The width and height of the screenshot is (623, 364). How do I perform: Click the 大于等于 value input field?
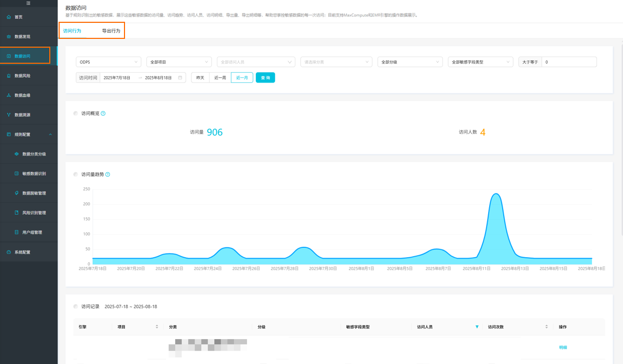(x=569, y=62)
